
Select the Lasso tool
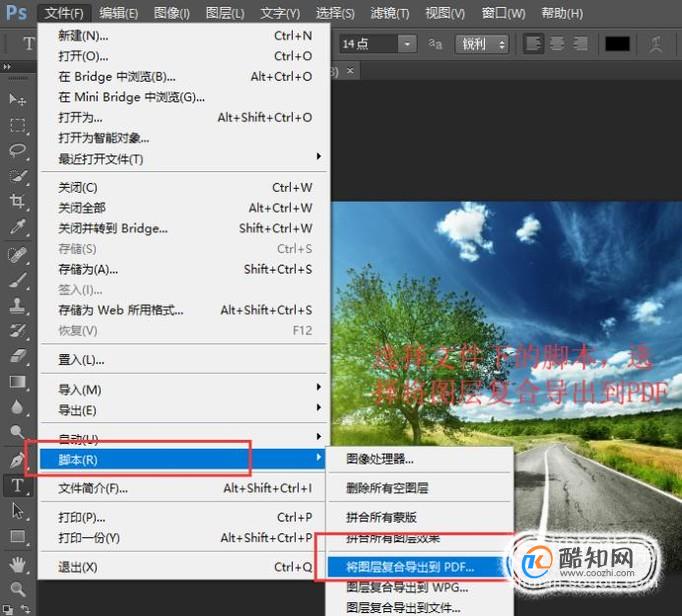click(17, 151)
